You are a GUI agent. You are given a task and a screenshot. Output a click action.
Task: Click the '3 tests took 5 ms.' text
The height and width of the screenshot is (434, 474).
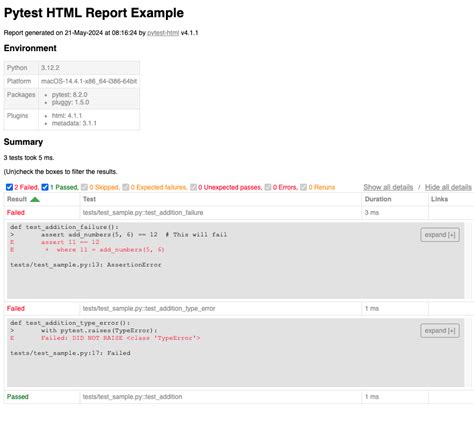click(x=29, y=158)
